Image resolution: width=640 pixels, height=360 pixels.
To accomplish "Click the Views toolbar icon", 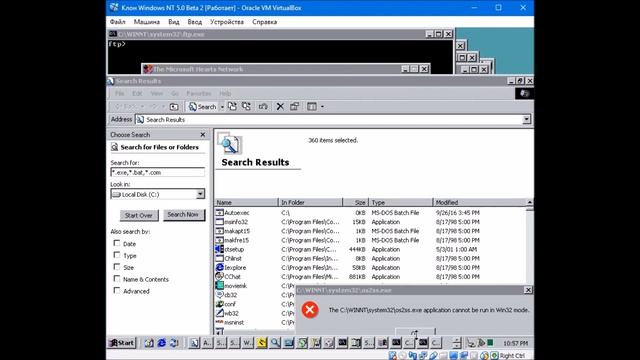I will (x=312, y=107).
